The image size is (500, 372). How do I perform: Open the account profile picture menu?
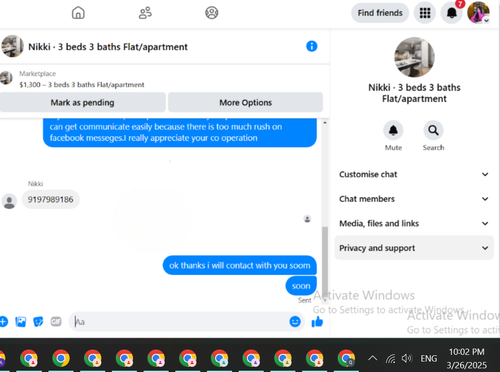pos(478,13)
